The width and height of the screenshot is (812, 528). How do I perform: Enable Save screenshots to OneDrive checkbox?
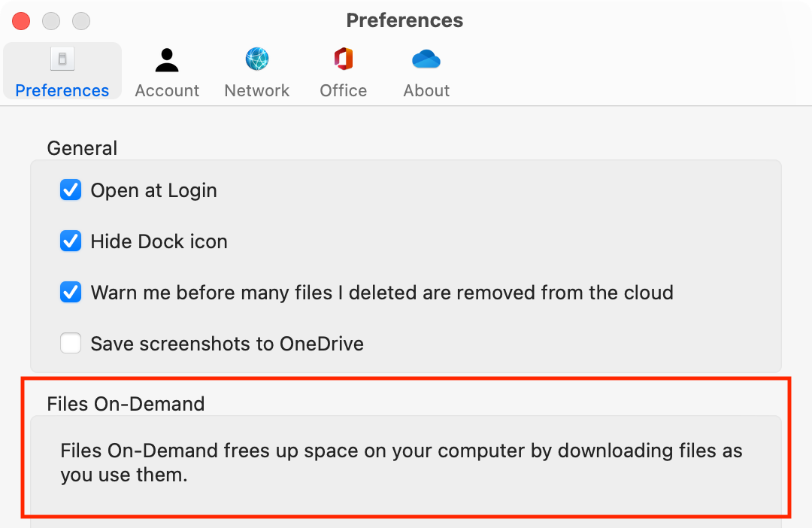click(x=71, y=344)
